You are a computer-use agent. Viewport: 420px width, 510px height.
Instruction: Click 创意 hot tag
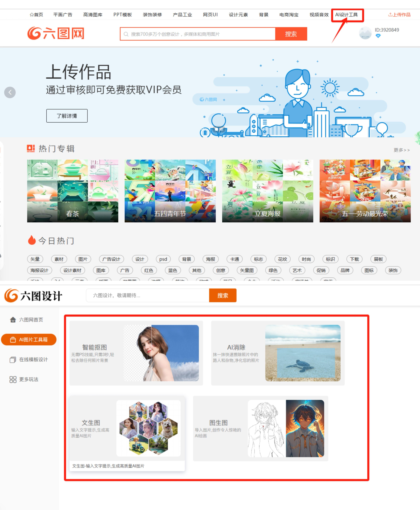(221, 270)
